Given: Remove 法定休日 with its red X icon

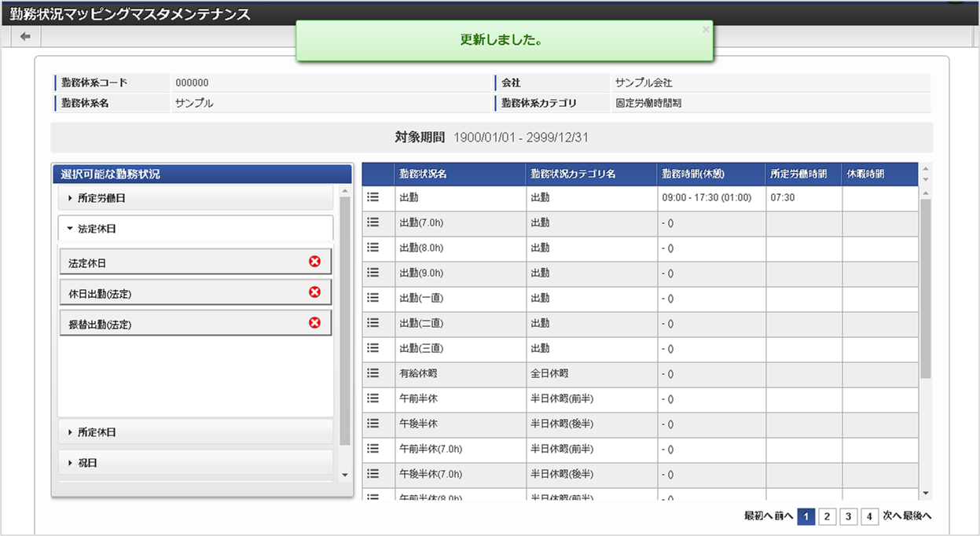Looking at the screenshot, I should click(314, 262).
